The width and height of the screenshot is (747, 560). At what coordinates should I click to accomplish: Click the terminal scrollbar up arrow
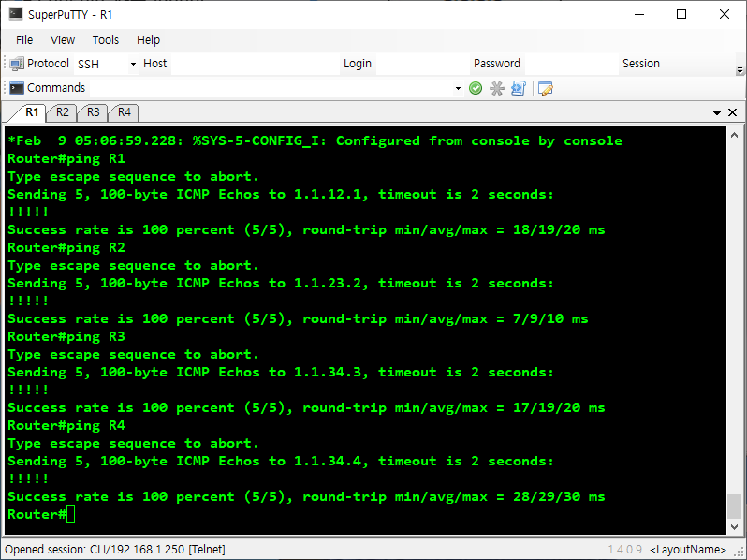(x=734, y=136)
